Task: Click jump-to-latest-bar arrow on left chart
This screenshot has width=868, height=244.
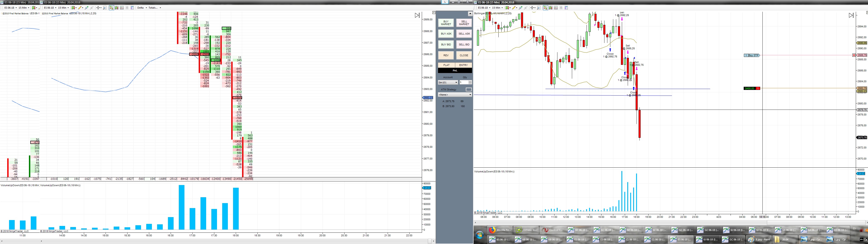Action: [x=417, y=15]
